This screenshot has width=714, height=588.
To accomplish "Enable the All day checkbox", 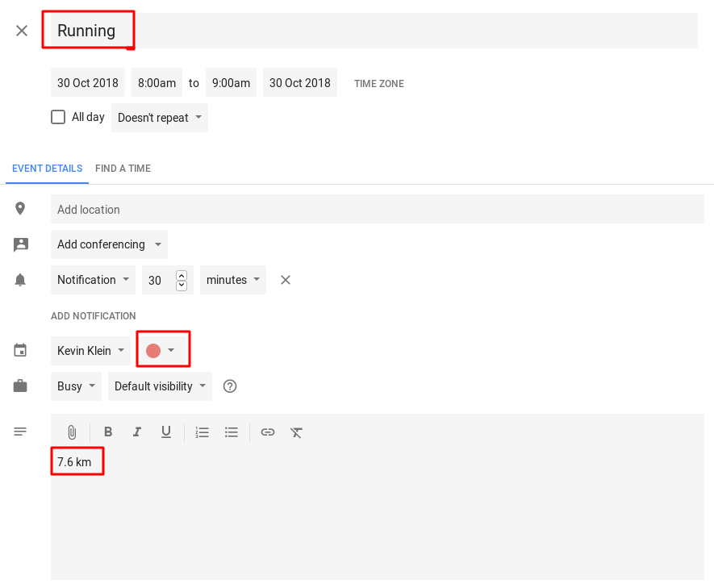I will pos(58,117).
